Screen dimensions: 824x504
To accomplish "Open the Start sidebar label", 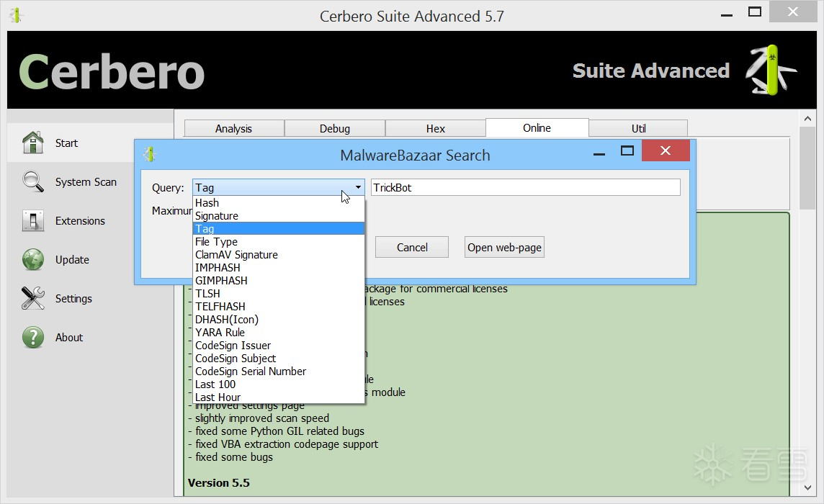I will (x=67, y=143).
